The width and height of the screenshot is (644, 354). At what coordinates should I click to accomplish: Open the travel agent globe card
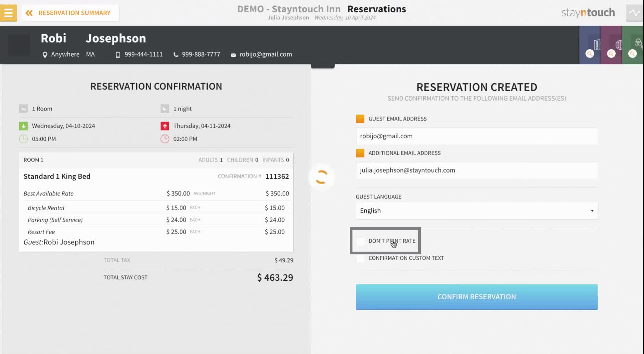click(611, 45)
